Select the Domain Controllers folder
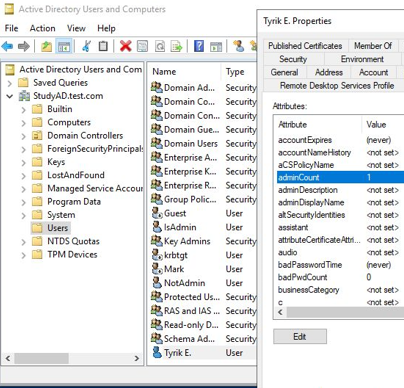This screenshot has height=388, width=404. (x=85, y=136)
